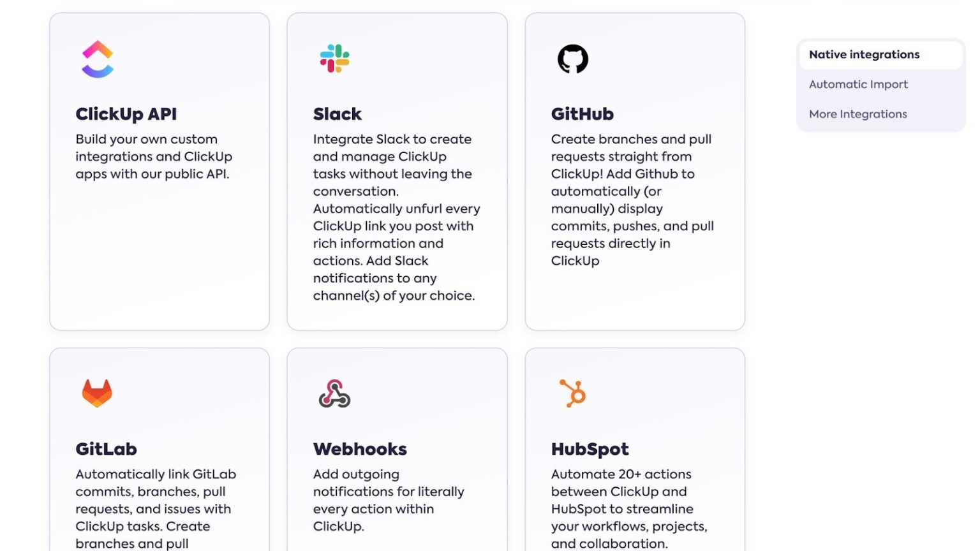Select the GitLab fox icon
The width and height of the screenshot is (980, 551).
point(96,393)
